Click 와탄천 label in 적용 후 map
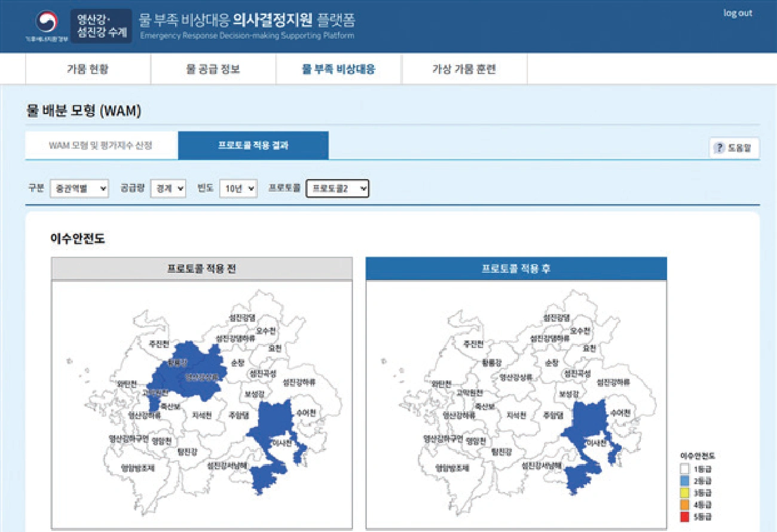 click(443, 384)
